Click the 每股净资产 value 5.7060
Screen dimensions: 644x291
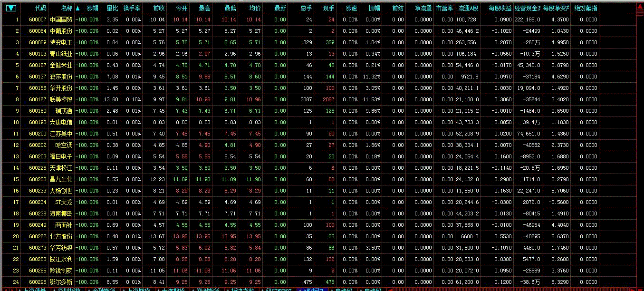(x=559, y=191)
